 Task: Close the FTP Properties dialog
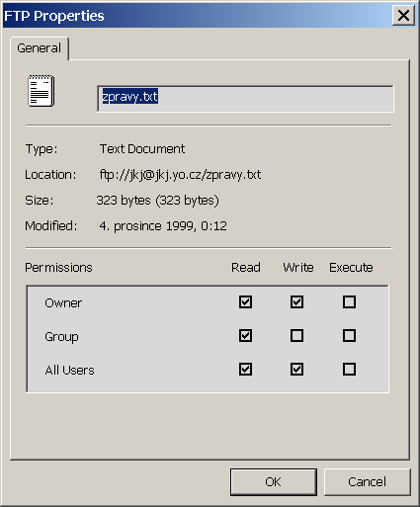(403, 15)
